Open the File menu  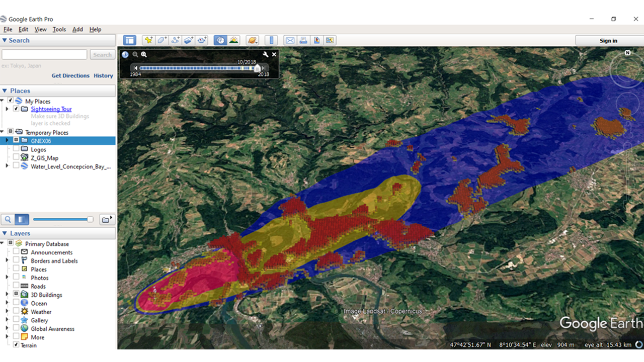[x=8, y=30]
